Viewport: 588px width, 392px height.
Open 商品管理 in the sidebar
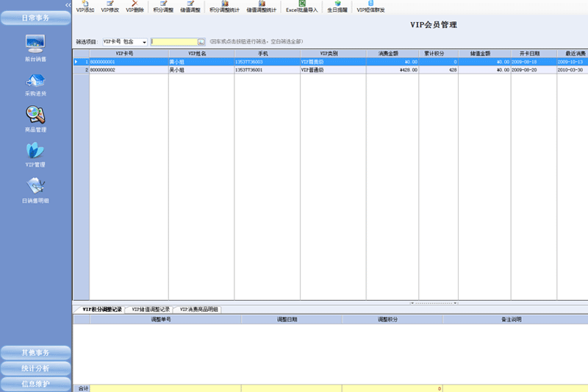tap(35, 118)
